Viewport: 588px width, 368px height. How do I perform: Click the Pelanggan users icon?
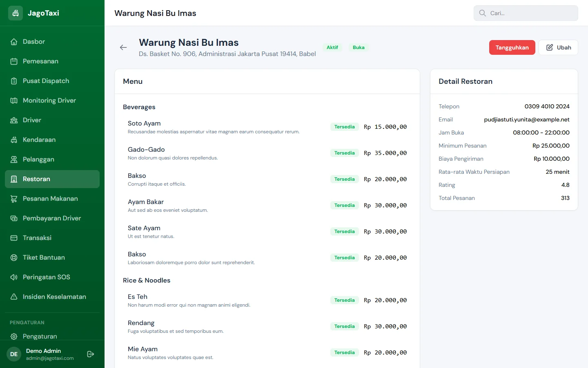pyautogui.click(x=14, y=159)
